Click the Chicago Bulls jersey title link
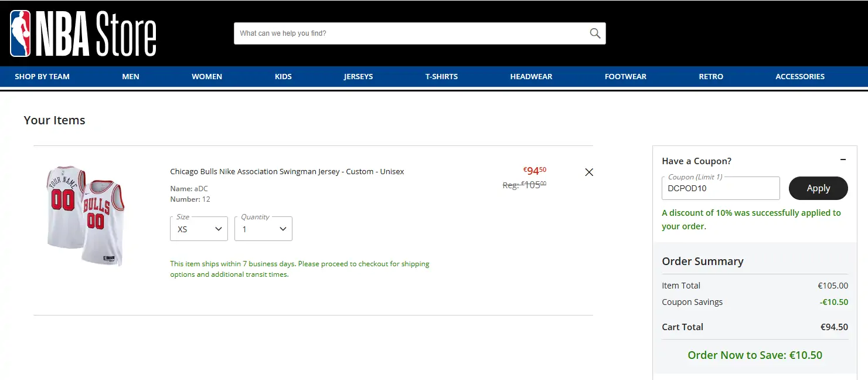The image size is (868, 380). [287, 172]
